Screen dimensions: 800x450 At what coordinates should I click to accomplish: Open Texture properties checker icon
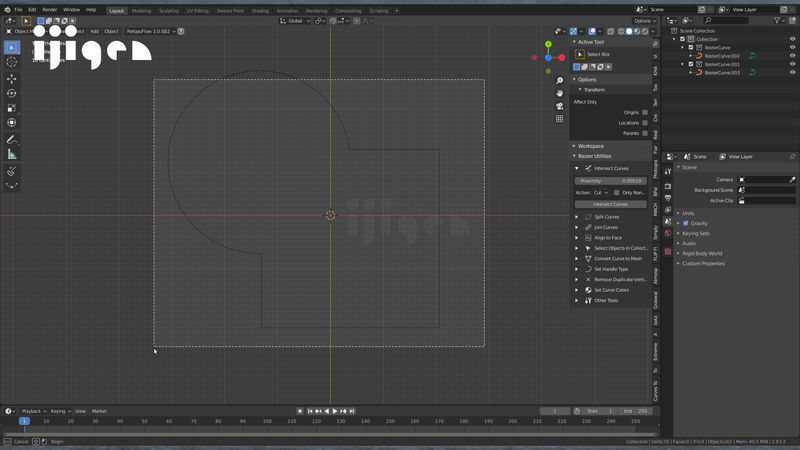(668, 252)
